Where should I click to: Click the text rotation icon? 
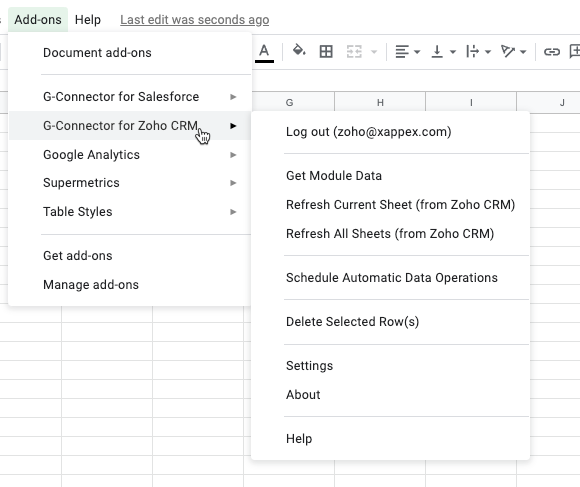pyautogui.click(x=508, y=51)
